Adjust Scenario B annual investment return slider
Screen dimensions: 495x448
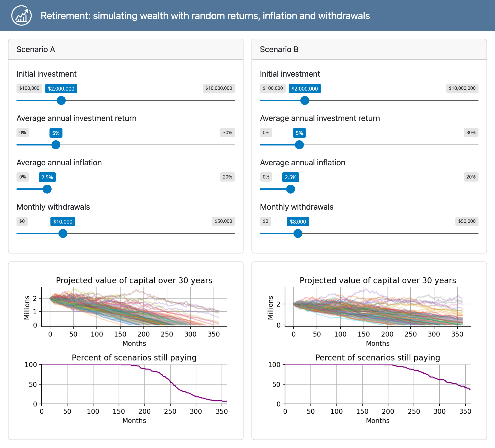(x=300, y=145)
